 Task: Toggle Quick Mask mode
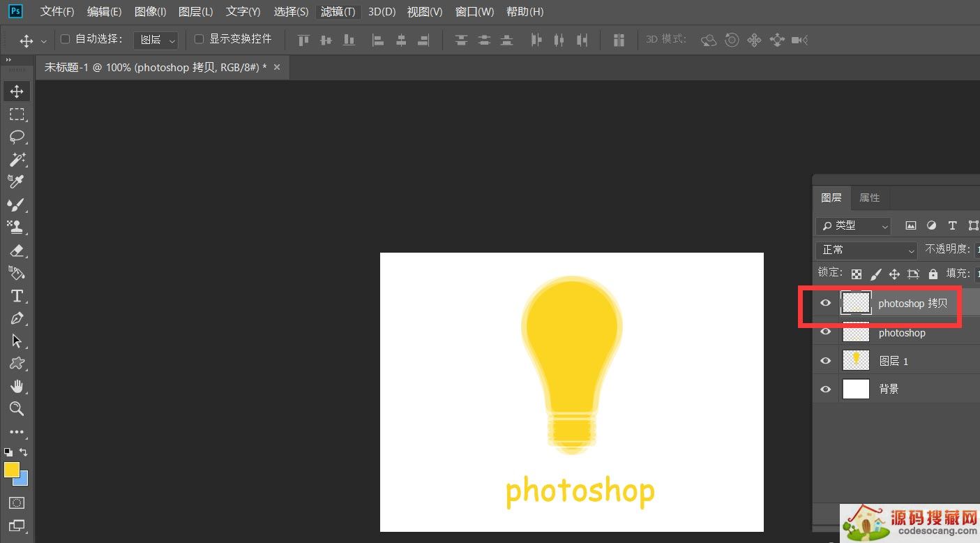pyautogui.click(x=17, y=503)
